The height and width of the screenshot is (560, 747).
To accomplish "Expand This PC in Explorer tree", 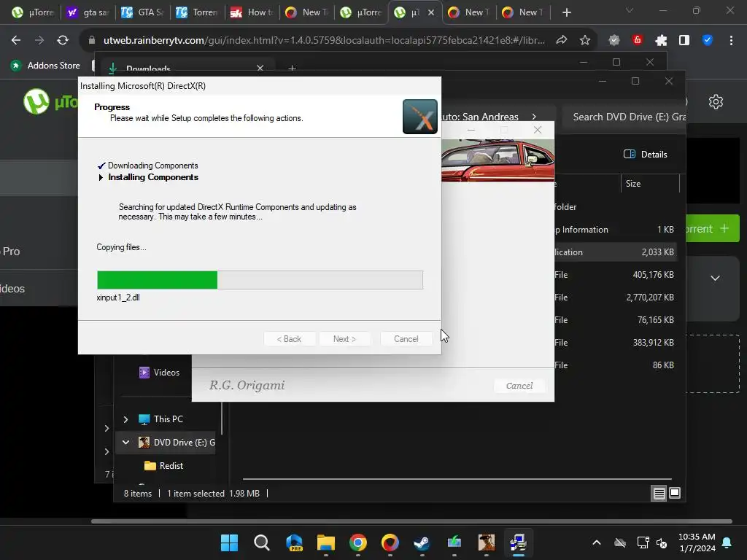I will [125, 419].
